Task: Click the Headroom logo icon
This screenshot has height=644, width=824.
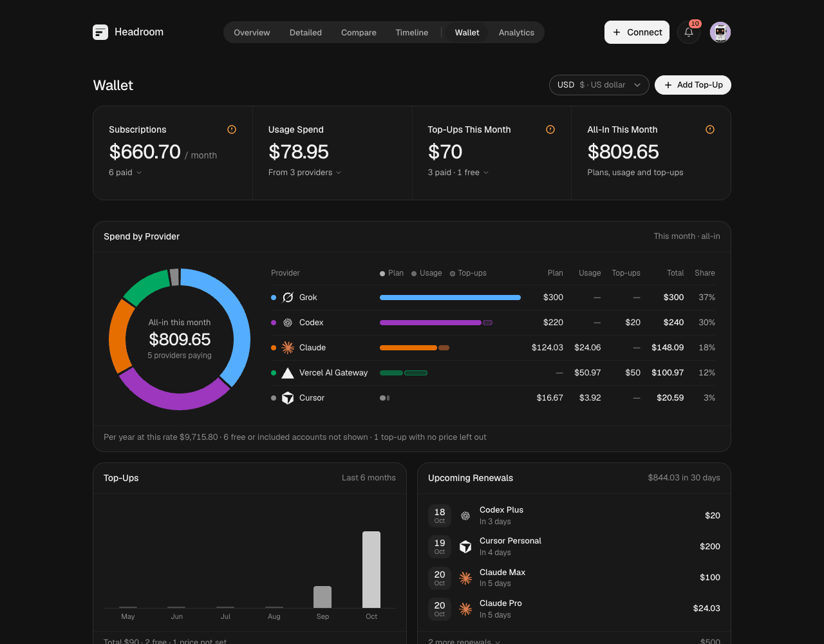Action: (x=100, y=32)
